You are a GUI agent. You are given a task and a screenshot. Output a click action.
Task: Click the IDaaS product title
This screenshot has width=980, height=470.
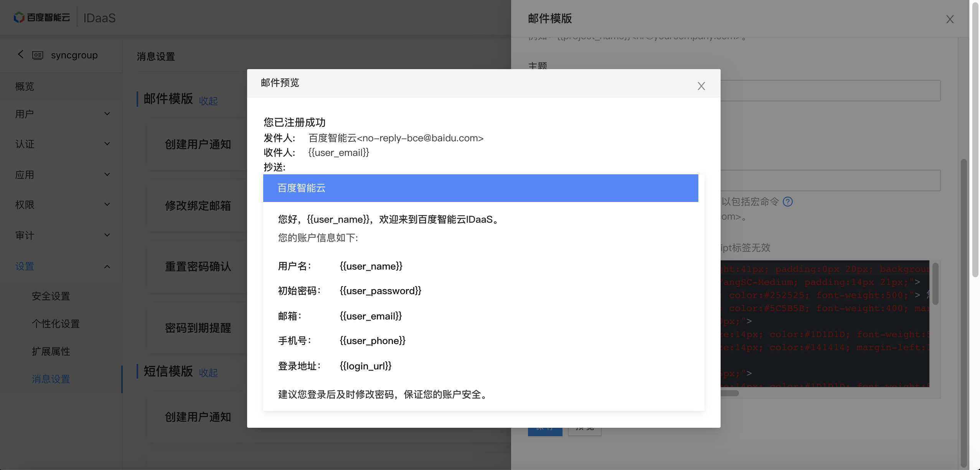pos(99,18)
